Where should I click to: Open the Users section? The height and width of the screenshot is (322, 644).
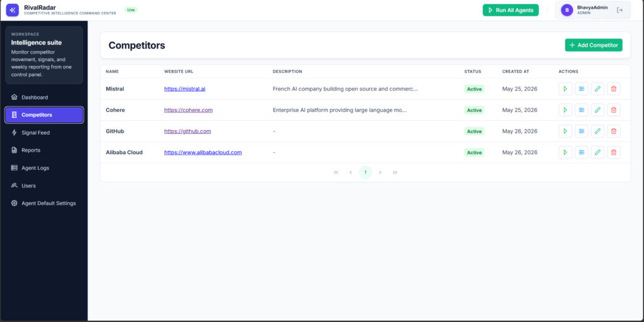coord(44,186)
